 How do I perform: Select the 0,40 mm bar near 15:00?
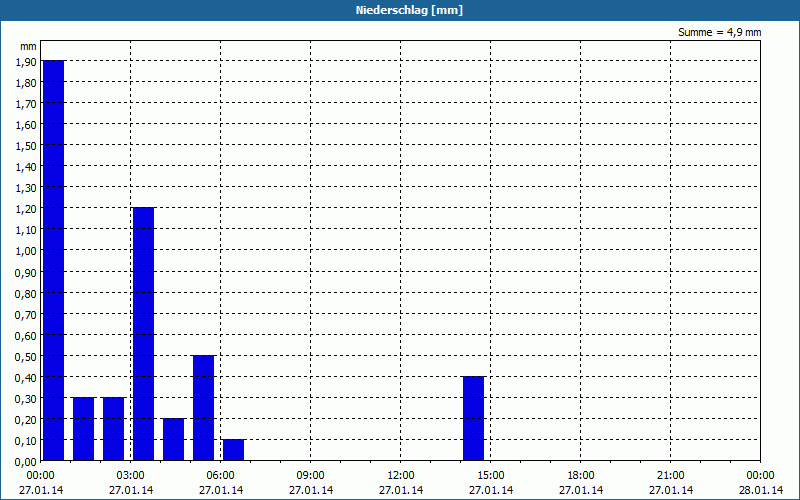click(x=473, y=418)
